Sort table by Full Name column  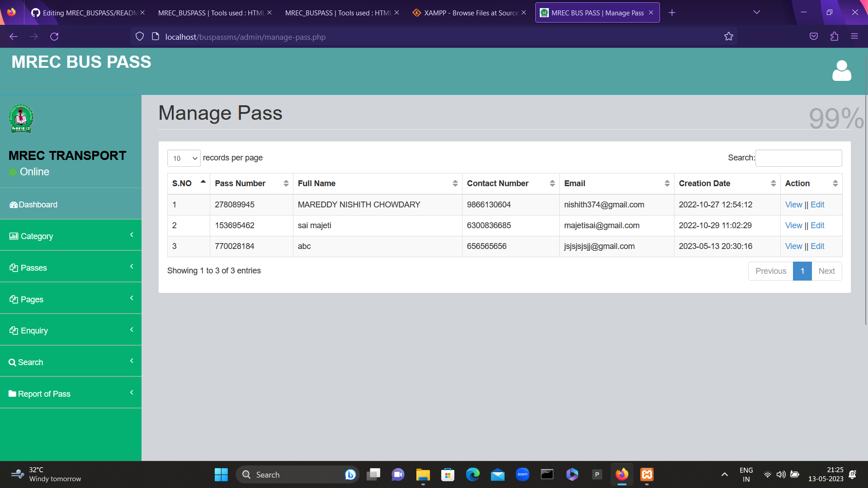(x=377, y=183)
